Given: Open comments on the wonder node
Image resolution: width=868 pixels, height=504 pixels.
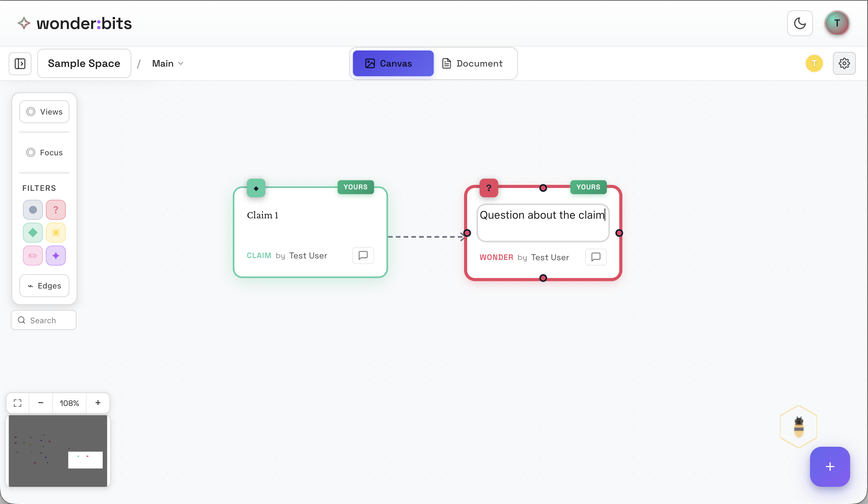Looking at the screenshot, I should 596,257.
